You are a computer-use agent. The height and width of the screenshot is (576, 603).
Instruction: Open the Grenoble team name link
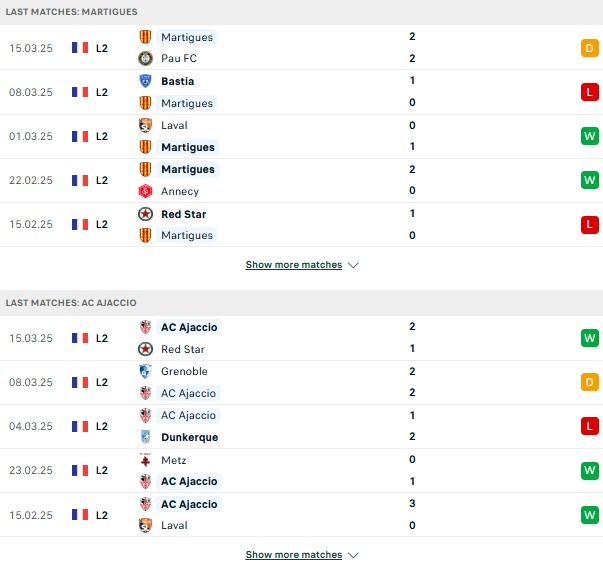(x=184, y=371)
